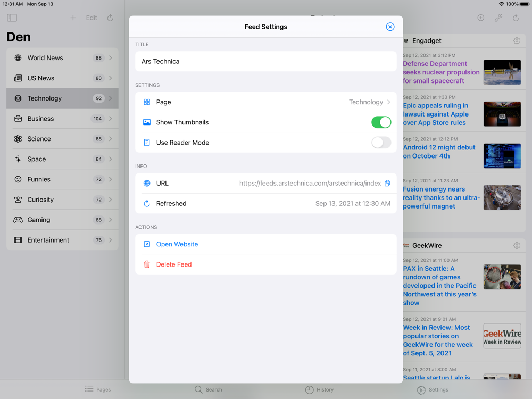
Task: Open Page selector showing Technology
Action: click(x=266, y=102)
